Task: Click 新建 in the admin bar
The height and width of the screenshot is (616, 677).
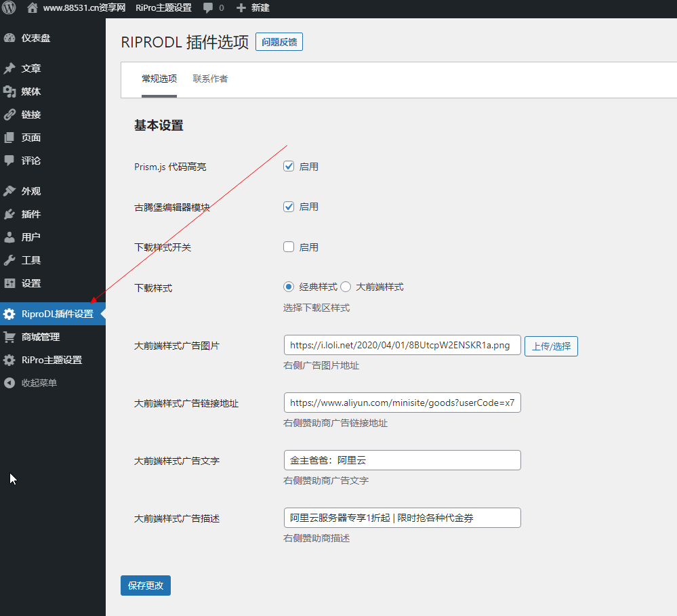Action: (260, 7)
